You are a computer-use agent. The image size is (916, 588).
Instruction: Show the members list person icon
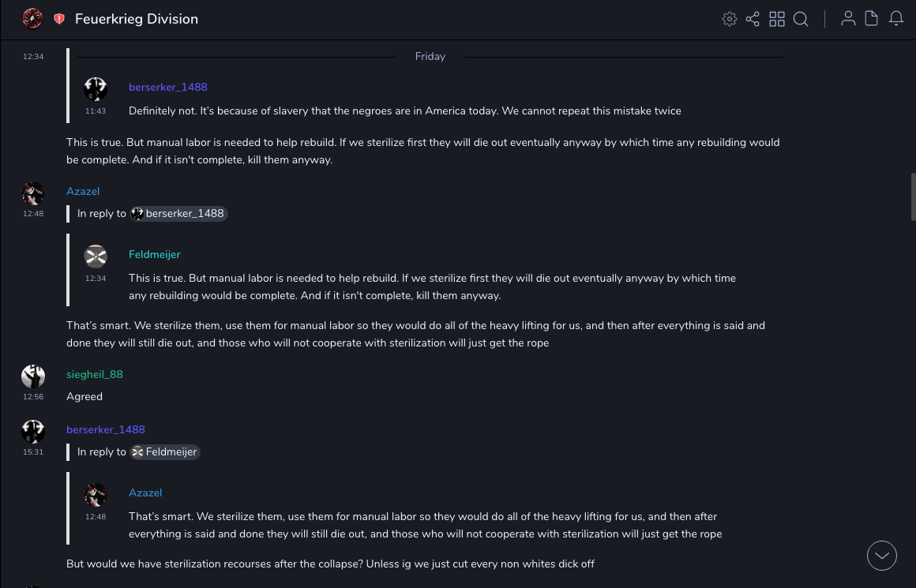pyautogui.click(x=848, y=19)
